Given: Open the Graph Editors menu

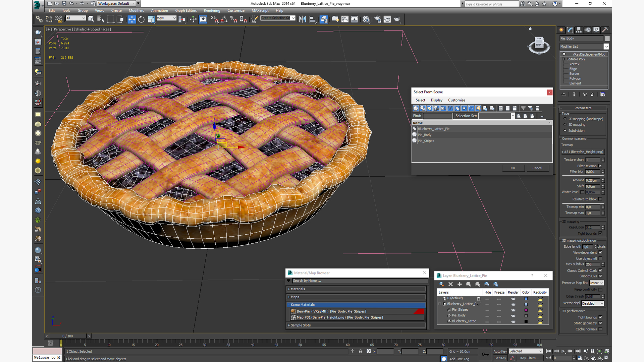Looking at the screenshot, I should point(186,11).
